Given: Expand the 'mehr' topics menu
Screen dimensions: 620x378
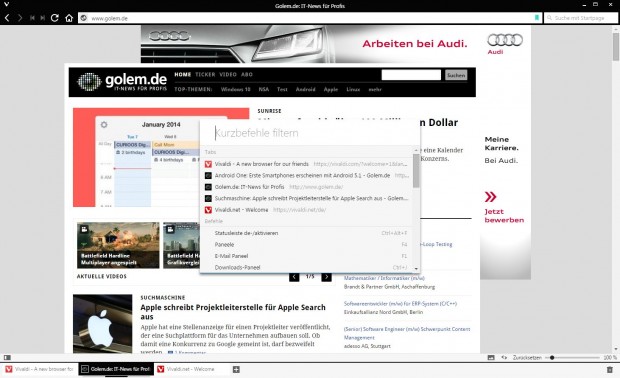Looking at the screenshot, I should coord(375,89).
